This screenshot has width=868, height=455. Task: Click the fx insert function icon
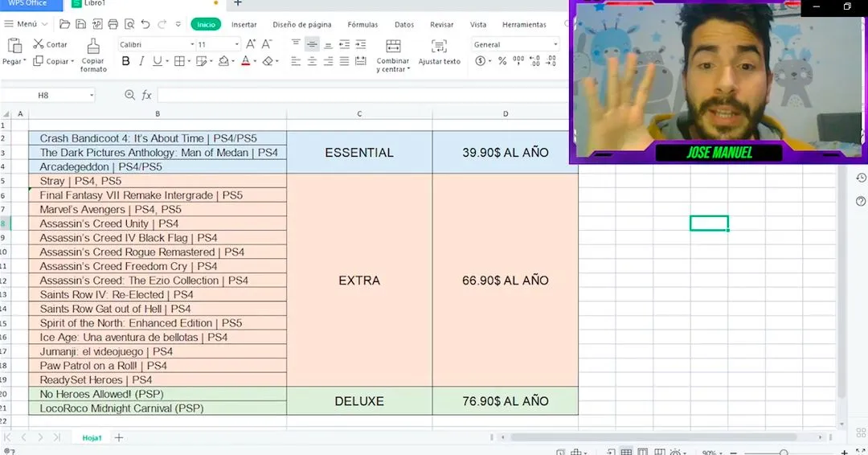[x=147, y=95]
